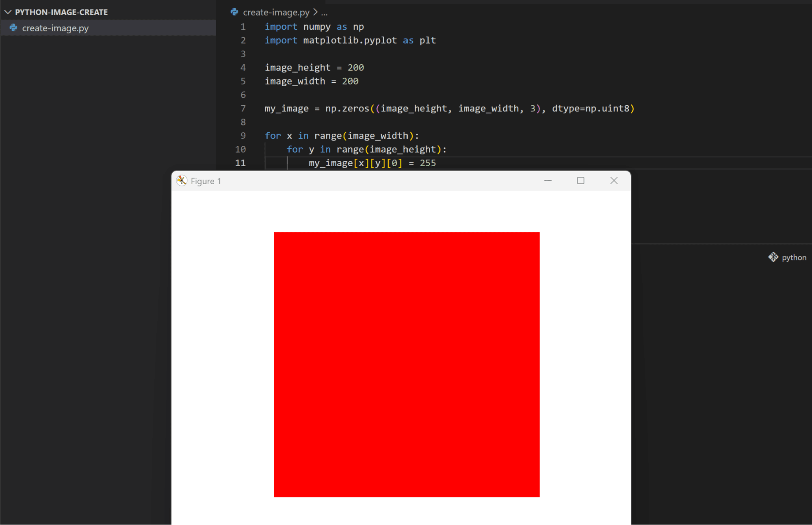Select the python terminal label
This screenshot has height=525, width=812.
(794, 258)
